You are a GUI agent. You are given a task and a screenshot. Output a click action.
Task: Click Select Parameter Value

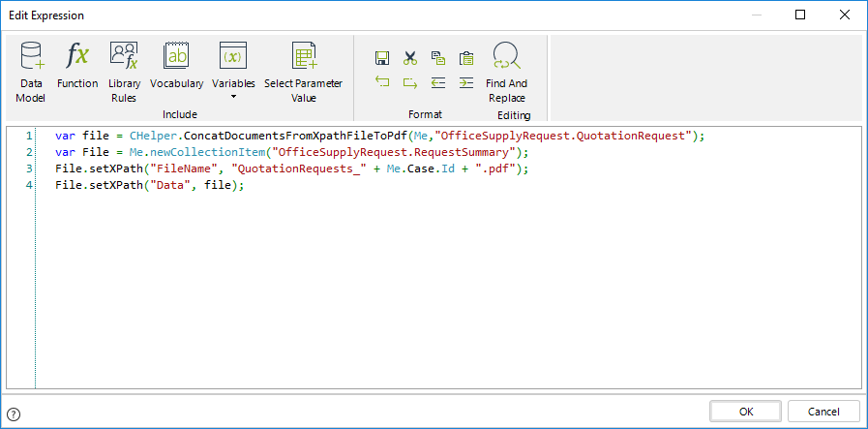coord(304,70)
